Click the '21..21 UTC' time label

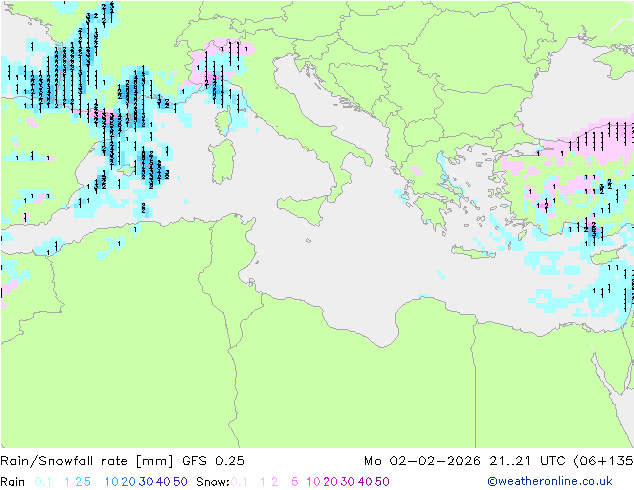pos(527,461)
